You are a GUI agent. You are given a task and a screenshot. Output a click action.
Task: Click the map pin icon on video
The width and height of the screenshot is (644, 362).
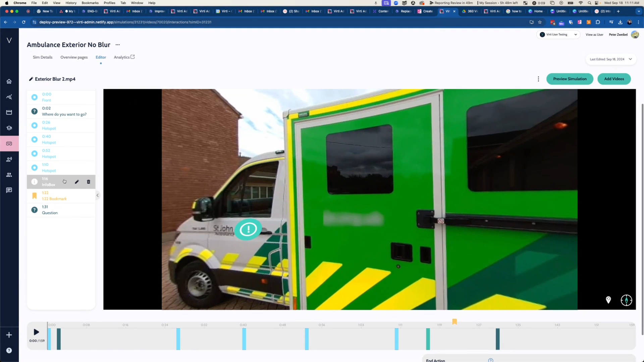click(x=608, y=300)
